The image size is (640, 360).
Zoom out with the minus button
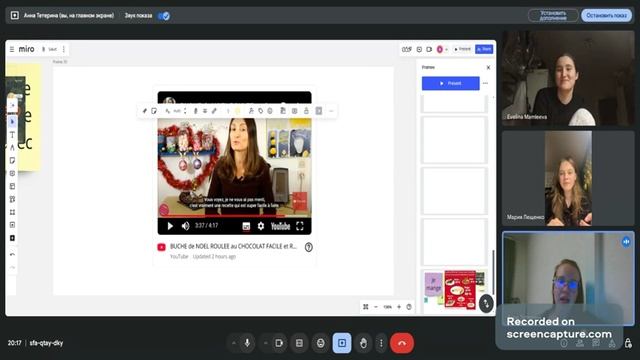[x=376, y=307]
